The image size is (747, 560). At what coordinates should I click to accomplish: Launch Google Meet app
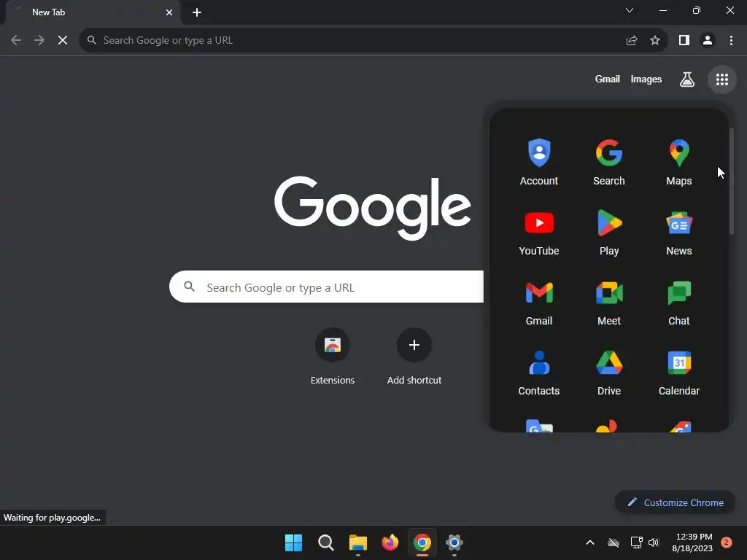coord(609,302)
